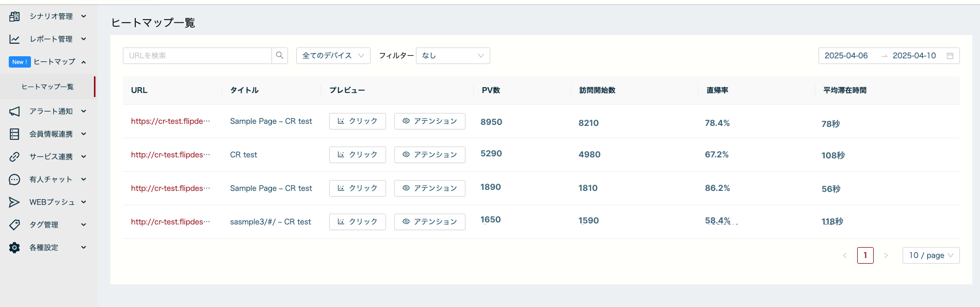This screenshot has width=980, height=307.
Task: Click into the URLを検索 search field
Action: (x=197, y=56)
